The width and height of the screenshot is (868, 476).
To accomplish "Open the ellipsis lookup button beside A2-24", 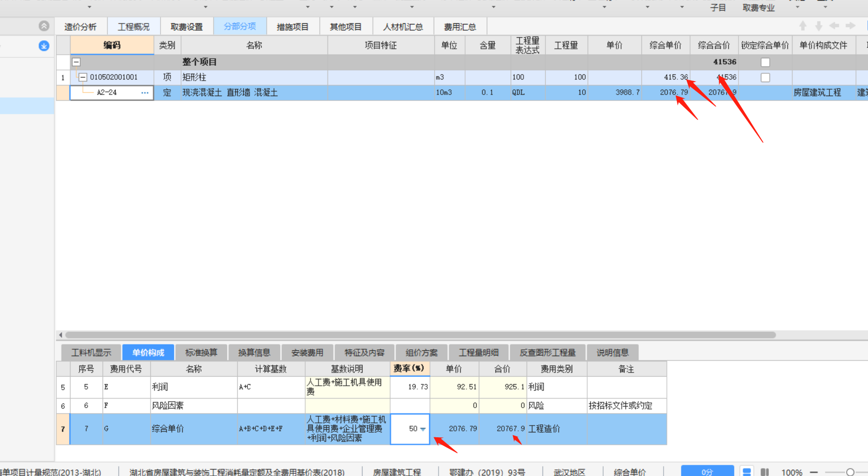I will pos(144,92).
